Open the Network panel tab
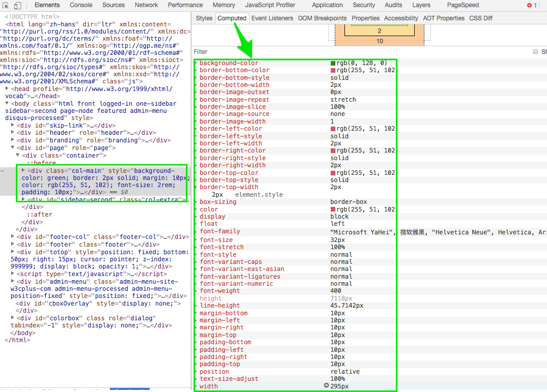Screen dimensions: 547x392 146,5
